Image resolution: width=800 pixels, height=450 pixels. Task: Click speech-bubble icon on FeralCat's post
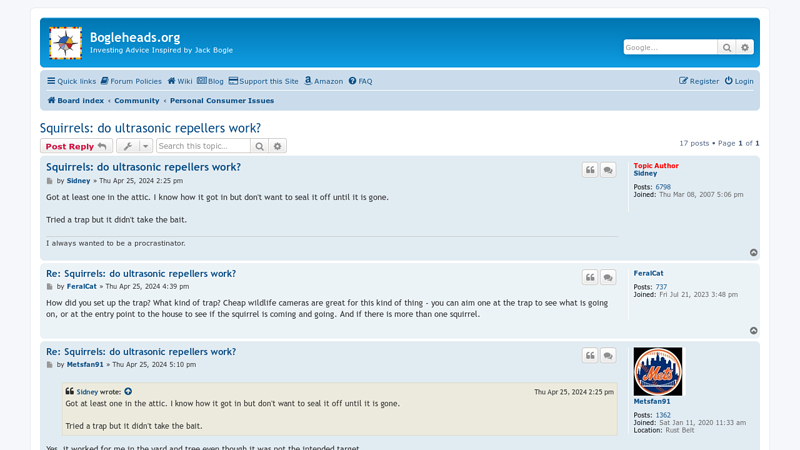pos(608,277)
